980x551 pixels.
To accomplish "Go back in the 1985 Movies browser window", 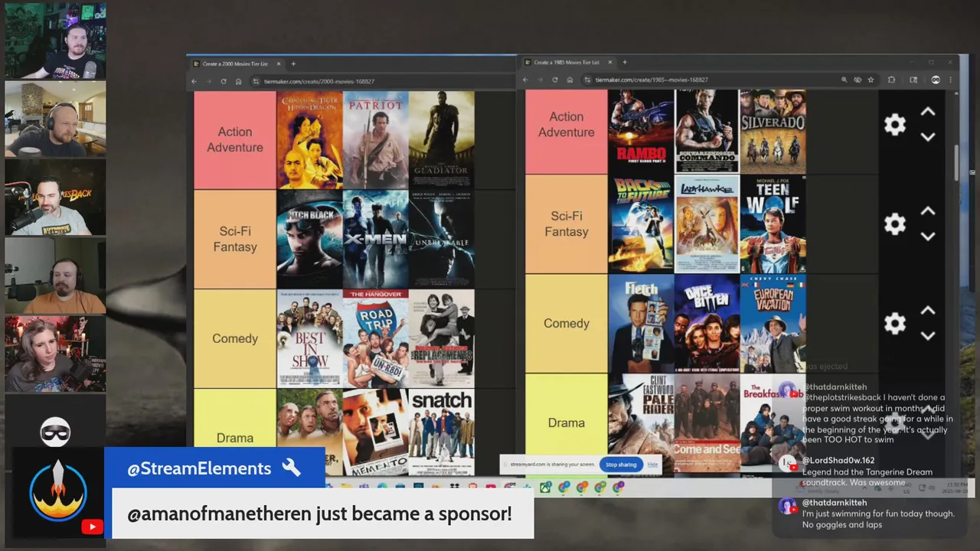I will [525, 80].
